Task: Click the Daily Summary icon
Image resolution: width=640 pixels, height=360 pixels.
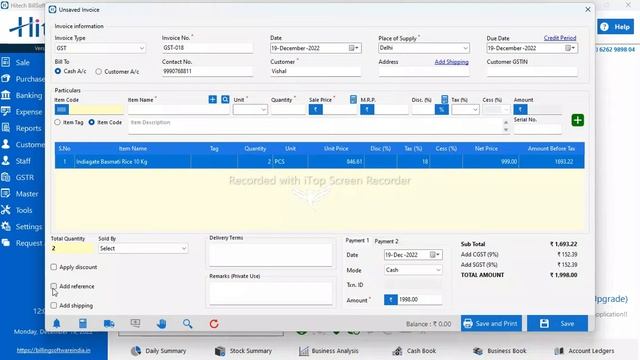Action: [x=136, y=351]
